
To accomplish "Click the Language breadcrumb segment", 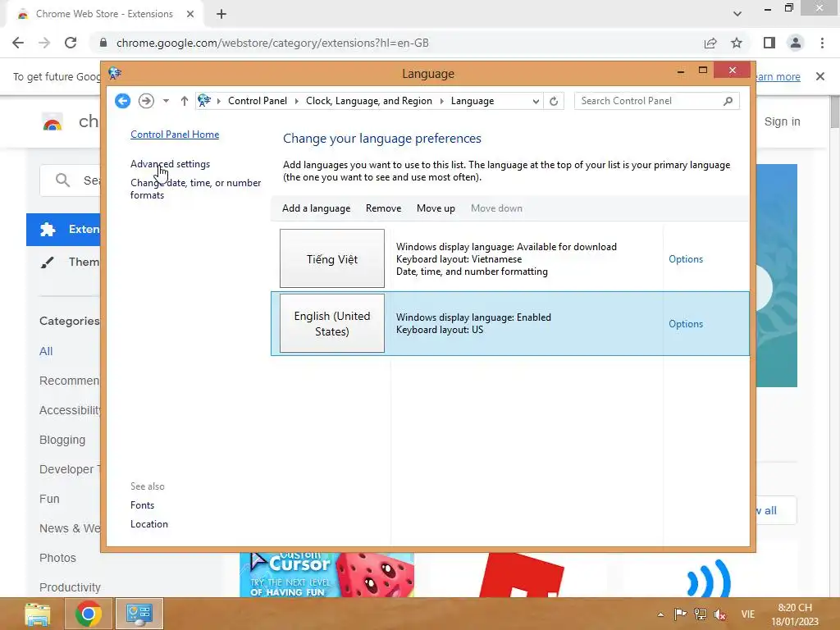I will 472,101.
